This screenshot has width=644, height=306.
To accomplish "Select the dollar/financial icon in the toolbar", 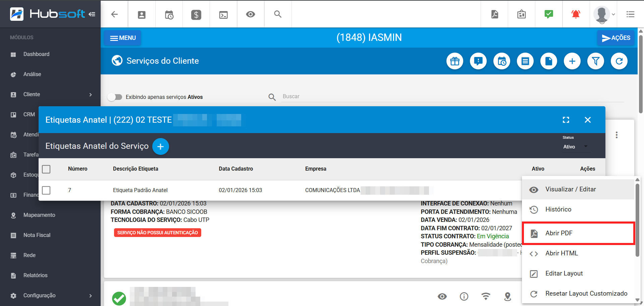I will click(x=196, y=14).
